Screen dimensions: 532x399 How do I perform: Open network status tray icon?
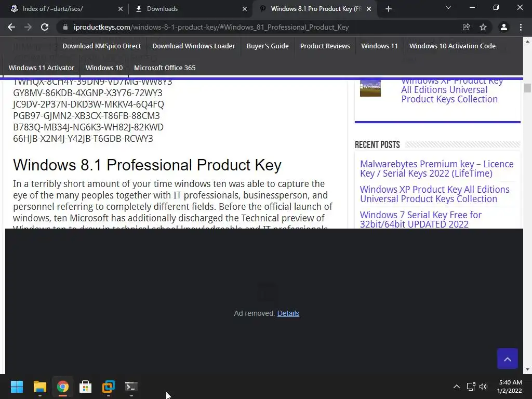[471, 387]
